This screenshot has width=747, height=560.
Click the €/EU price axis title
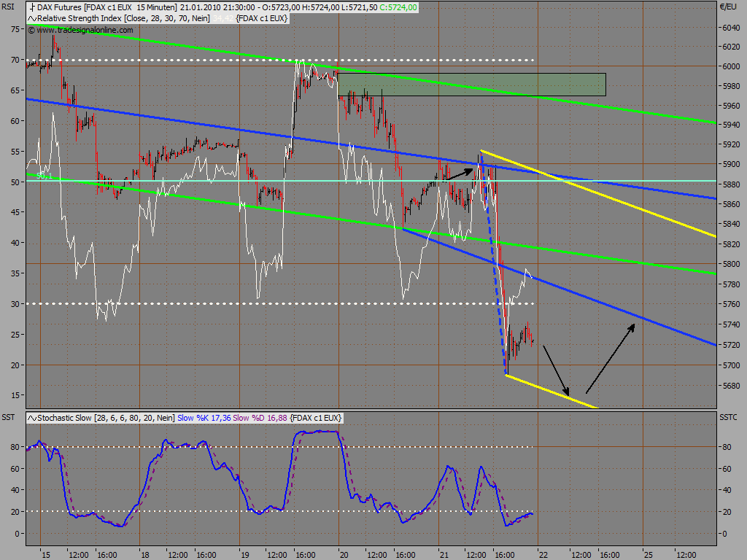click(x=729, y=7)
